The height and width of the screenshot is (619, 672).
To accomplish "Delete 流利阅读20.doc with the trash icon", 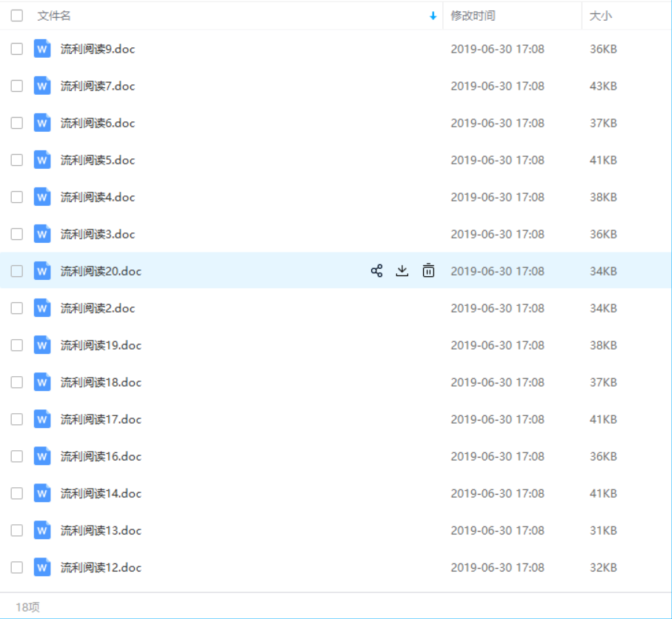I will [x=428, y=271].
